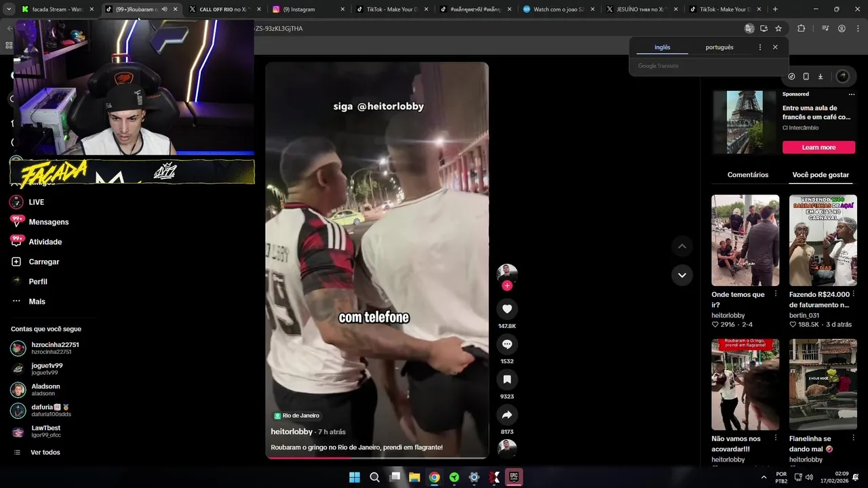The width and height of the screenshot is (868, 488).
Task: Open the 'Onde temos que ir?' thumbnail
Action: click(745, 241)
